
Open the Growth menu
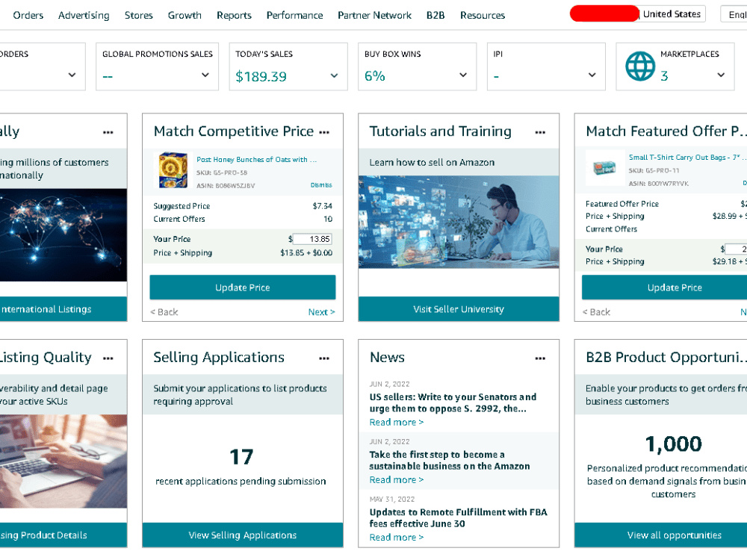pos(185,15)
